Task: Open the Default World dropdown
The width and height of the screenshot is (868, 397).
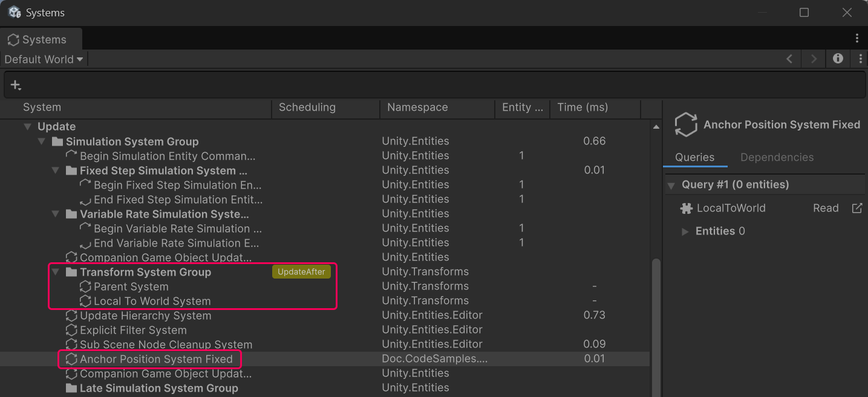Action: pyautogui.click(x=44, y=59)
